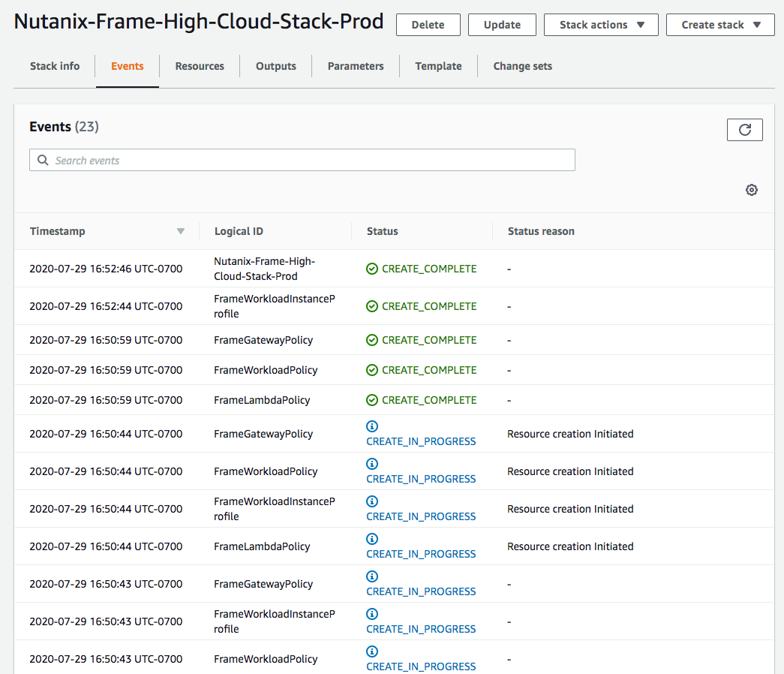The height and width of the screenshot is (674, 784).
Task: Click the Delete button
Action: coord(428,24)
